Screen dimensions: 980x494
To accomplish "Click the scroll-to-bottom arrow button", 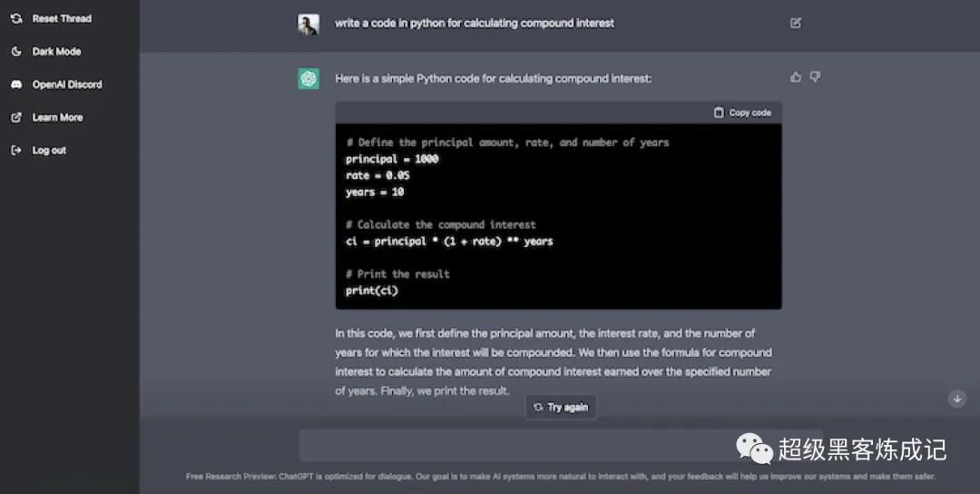I will pos(956,399).
